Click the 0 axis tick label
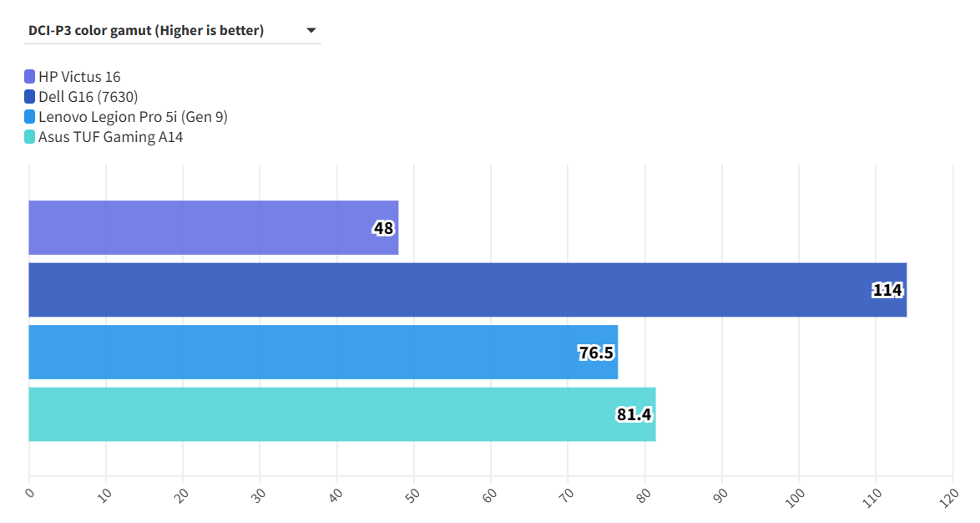 point(29,493)
